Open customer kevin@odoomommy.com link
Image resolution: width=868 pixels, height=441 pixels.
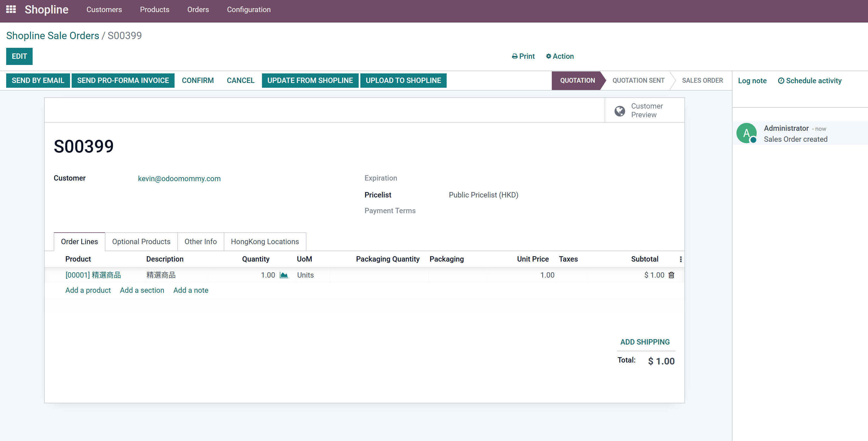[179, 178]
